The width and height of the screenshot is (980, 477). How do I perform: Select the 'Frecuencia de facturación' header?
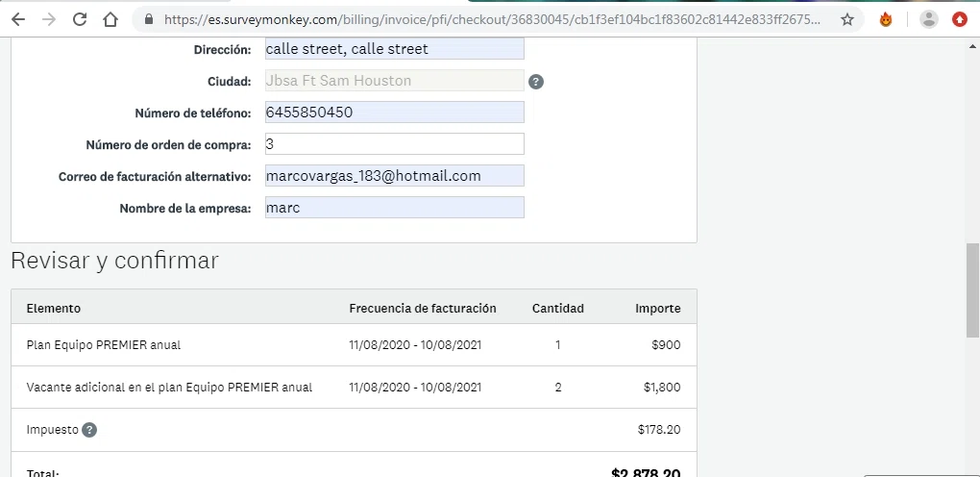pos(423,308)
